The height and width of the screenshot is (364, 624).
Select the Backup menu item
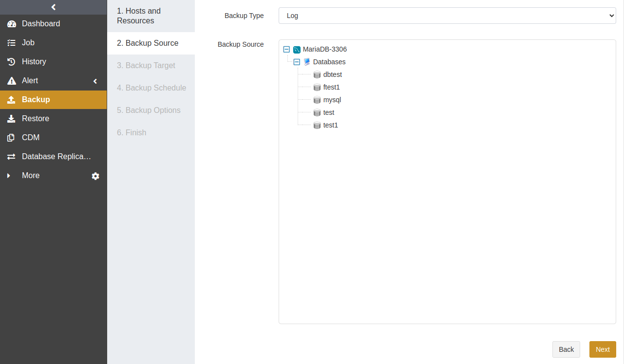pos(54,100)
